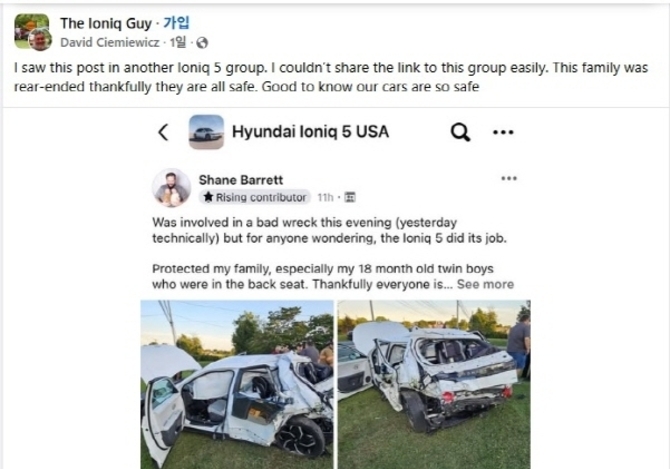The image size is (670, 469).
Task: Join the group via 가입 link
Action: tap(176, 23)
